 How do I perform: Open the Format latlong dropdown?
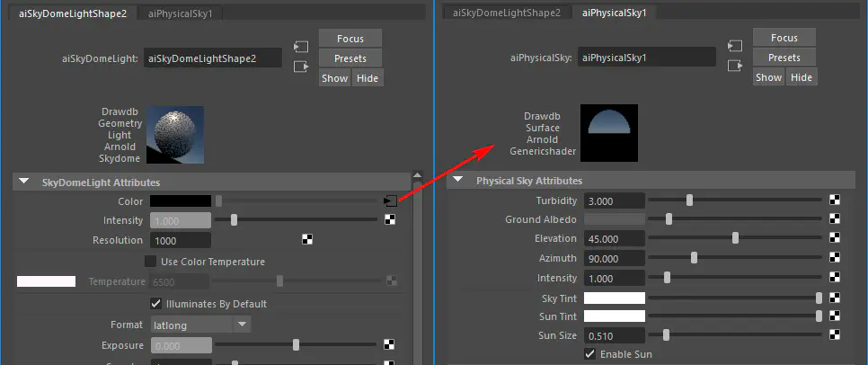199,324
